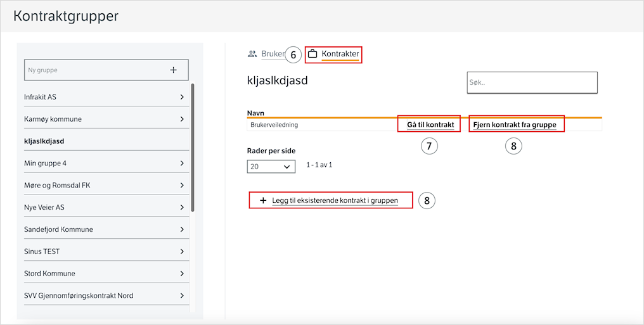
Task: Click chevron next to Min gruppe 4
Action: [182, 163]
